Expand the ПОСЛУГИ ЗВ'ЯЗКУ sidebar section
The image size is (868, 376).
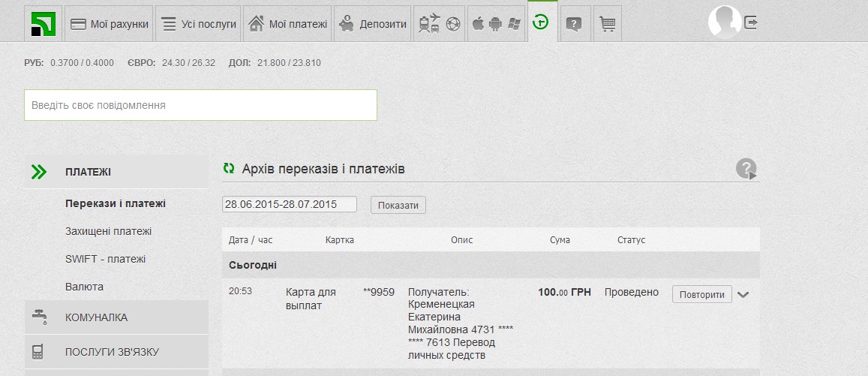tap(116, 352)
